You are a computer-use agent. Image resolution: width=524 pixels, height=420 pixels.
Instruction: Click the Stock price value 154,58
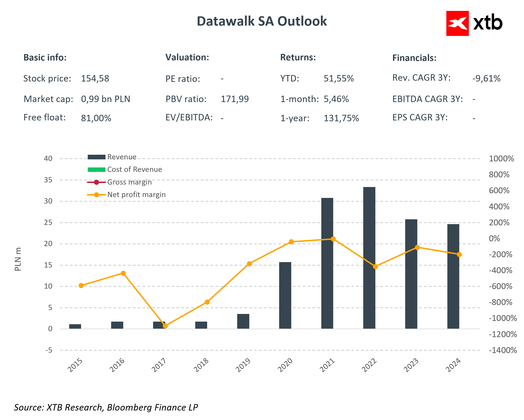(95, 78)
